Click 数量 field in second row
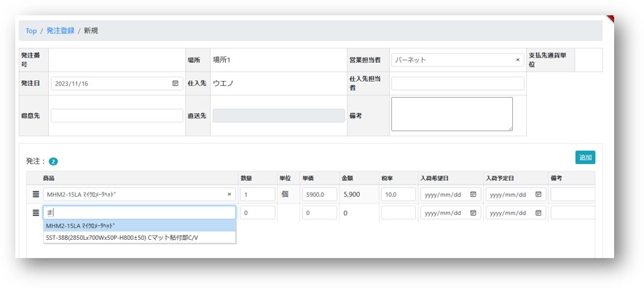Viewport: 644px width, 288px height. (x=257, y=213)
